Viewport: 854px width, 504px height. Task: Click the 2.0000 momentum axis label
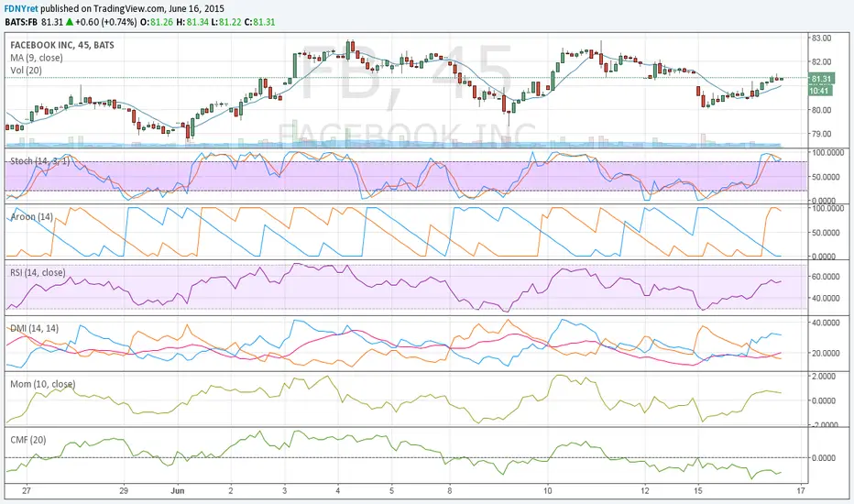pos(824,377)
